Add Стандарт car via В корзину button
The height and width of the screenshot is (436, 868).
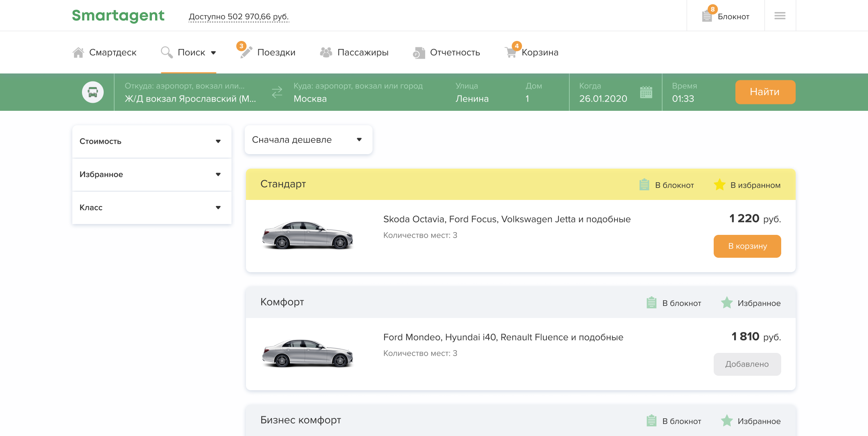(747, 246)
